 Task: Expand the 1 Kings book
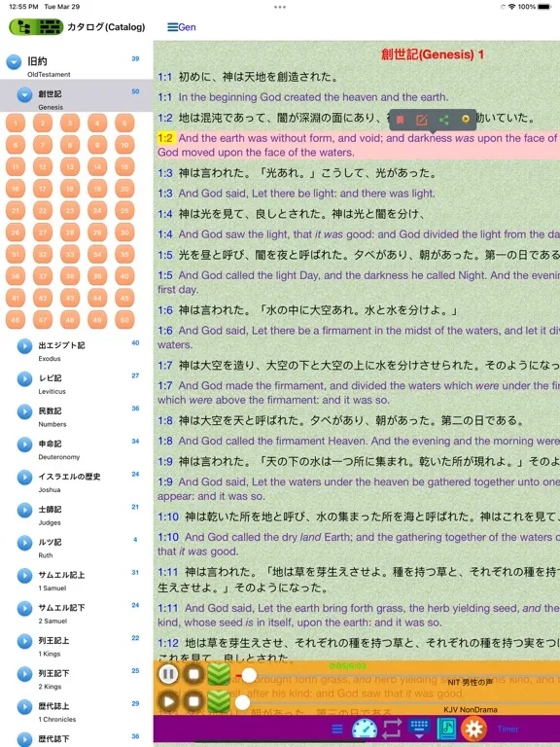[x=24, y=641]
